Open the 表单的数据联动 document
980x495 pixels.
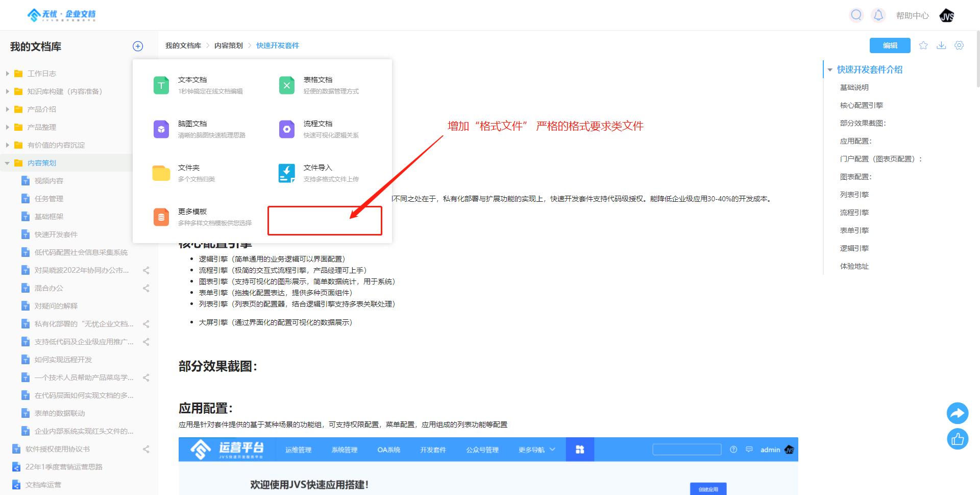pos(59,413)
